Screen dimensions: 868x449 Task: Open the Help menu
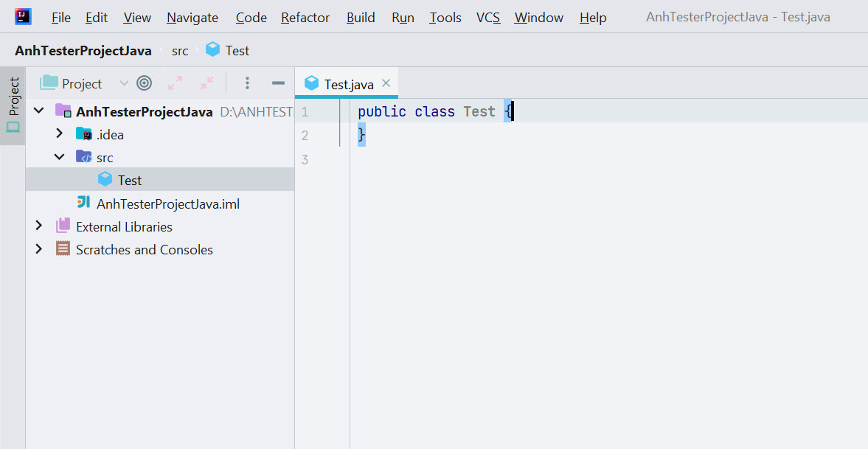point(593,18)
